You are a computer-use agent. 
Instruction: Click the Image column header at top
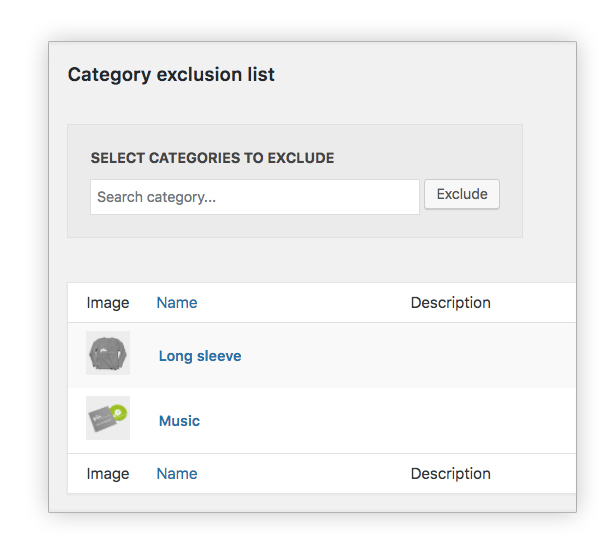108,303
